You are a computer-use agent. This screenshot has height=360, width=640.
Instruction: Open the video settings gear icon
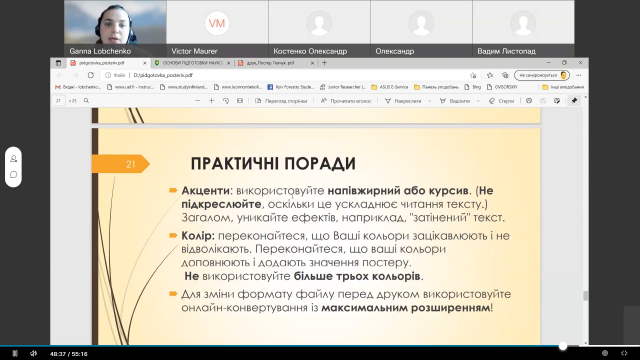pos(605,353)
